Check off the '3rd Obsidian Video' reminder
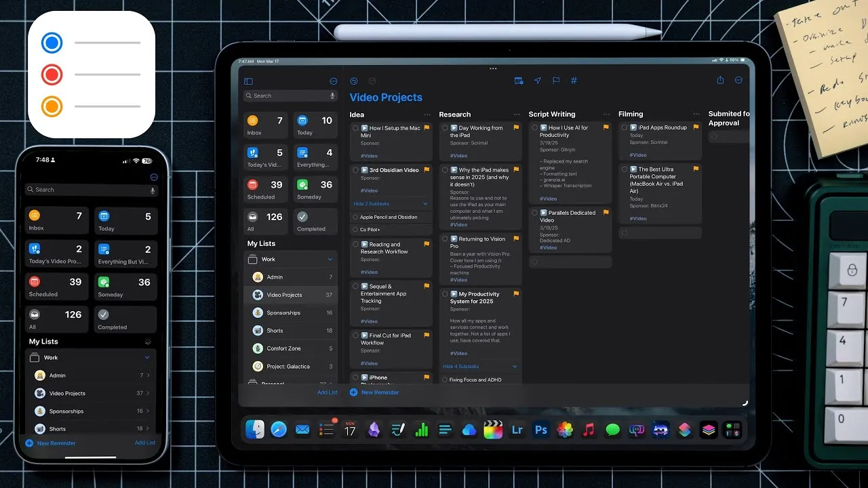The width and height of the screenshot is (868, 488). 355,170
